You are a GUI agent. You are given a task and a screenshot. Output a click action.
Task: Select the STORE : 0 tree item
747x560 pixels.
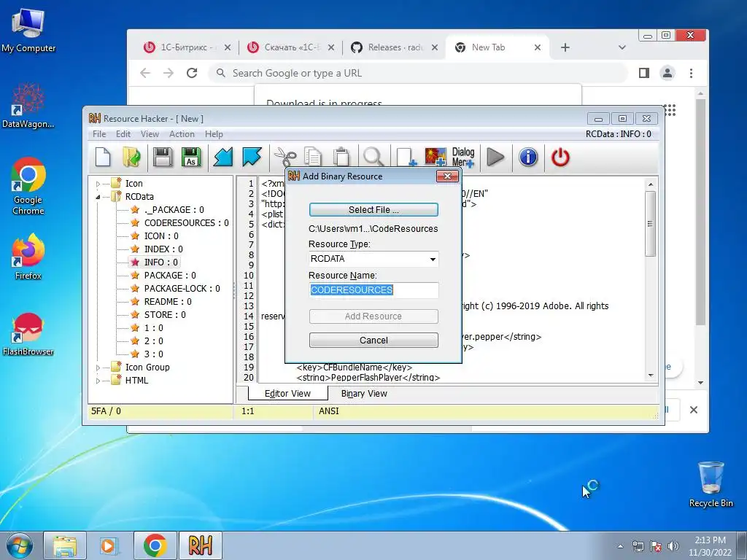164,315
